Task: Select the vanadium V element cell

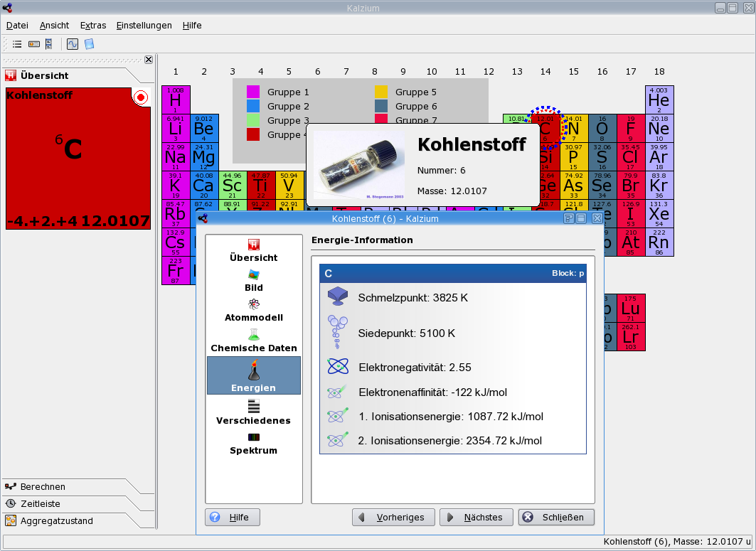Action: (289, 185)
